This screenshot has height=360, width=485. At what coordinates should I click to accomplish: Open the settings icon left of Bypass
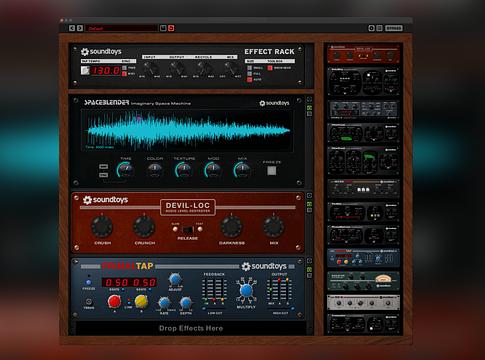(x=371, y=28)
